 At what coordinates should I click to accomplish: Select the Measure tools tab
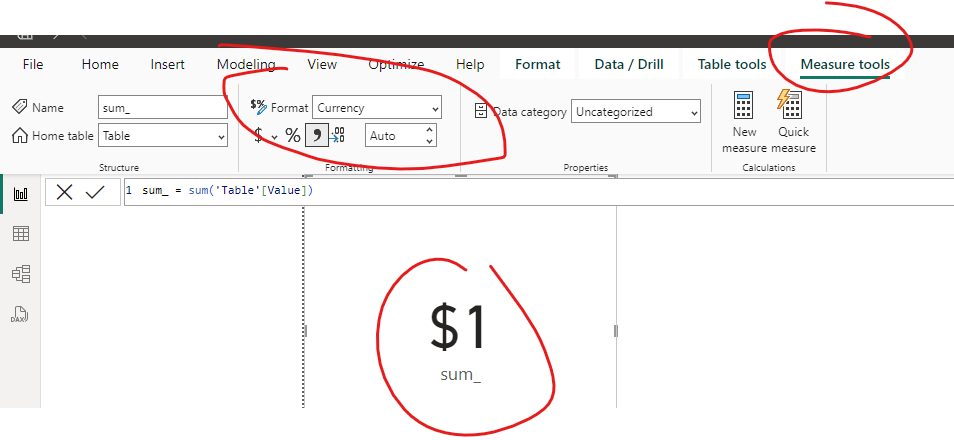click(844, 65)
